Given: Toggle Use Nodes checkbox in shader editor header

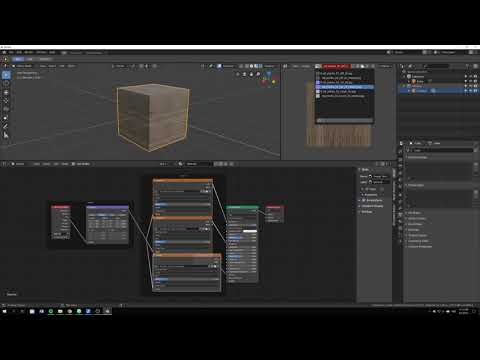Looking at the screenshot, I should [73, 164].
